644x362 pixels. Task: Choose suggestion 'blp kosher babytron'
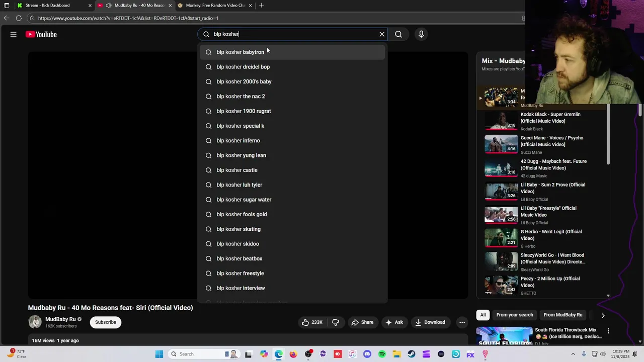[x=292, y=52]
